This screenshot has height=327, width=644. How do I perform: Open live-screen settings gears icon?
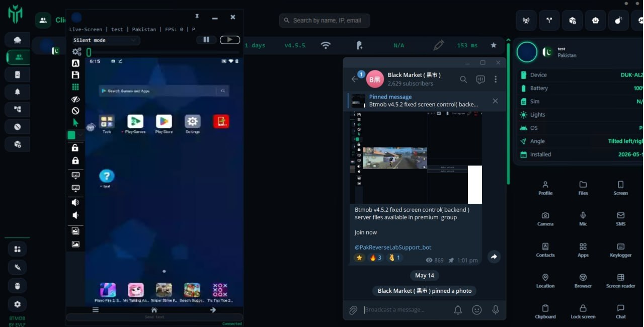(x=76, y=51)
